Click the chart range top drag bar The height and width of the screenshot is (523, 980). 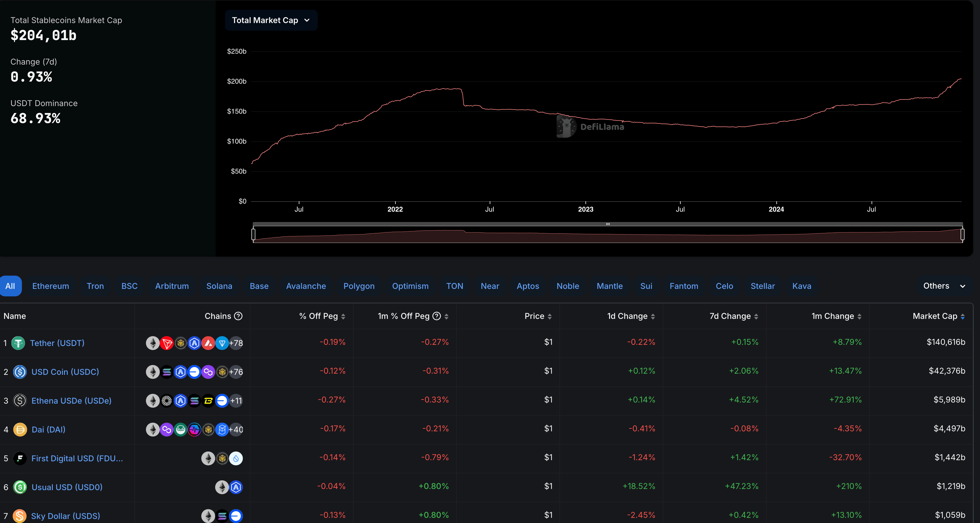[608, 224]
